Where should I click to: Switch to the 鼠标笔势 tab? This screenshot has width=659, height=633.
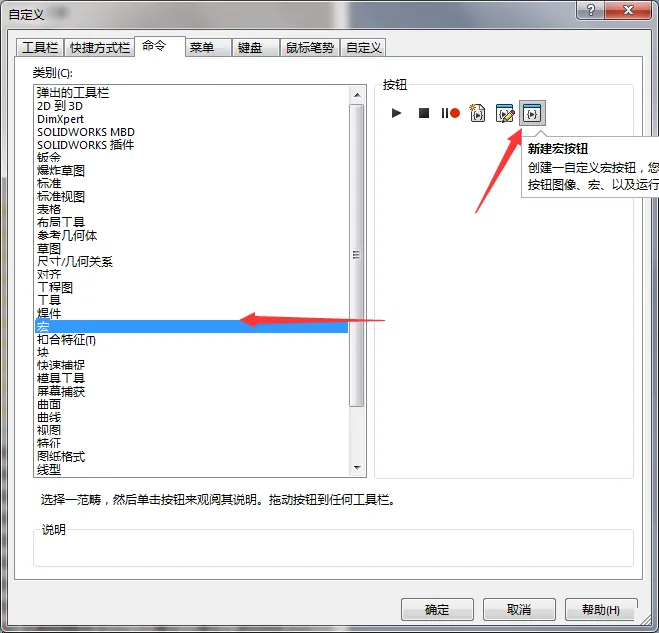click(310, 47)
